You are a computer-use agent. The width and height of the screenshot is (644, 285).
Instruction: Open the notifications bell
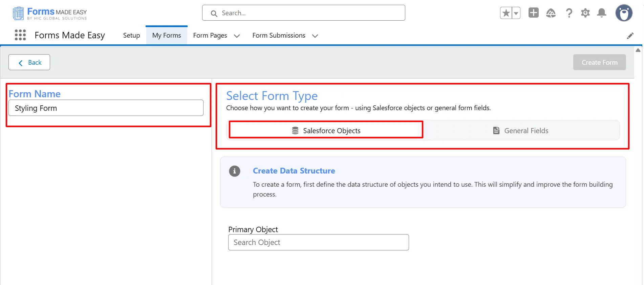[601, 13]
